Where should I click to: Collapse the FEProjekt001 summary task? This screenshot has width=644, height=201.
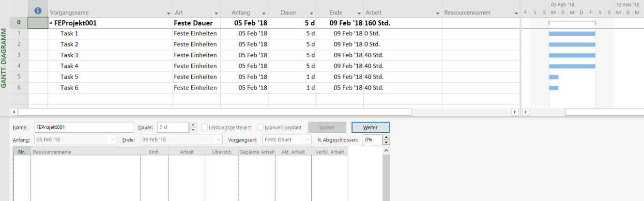click(x=51, y=23)
